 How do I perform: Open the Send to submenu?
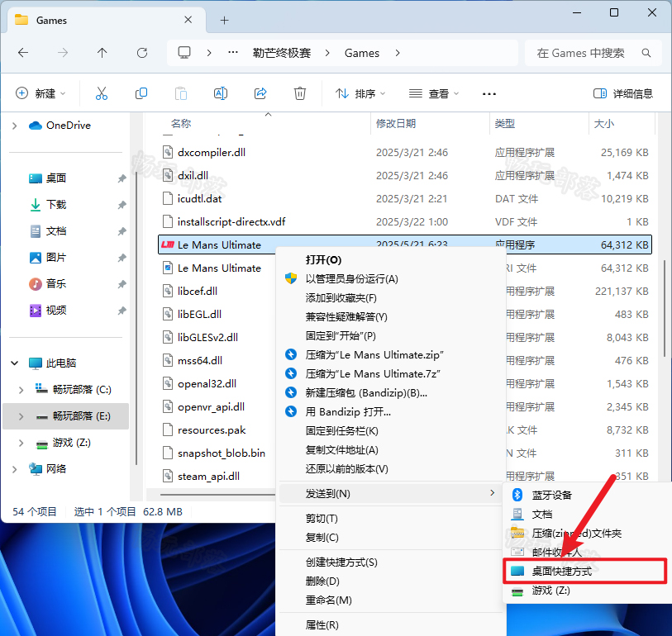(391, 494)
